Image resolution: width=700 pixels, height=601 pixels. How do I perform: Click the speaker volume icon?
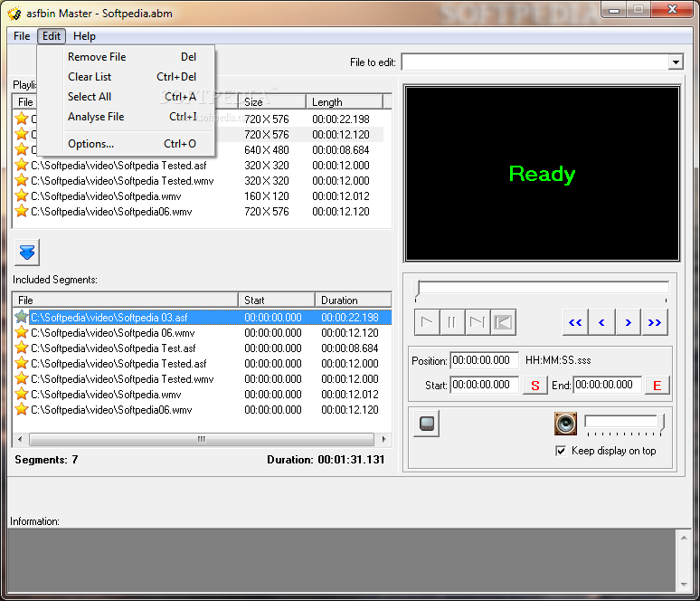(x=565, y=424)
